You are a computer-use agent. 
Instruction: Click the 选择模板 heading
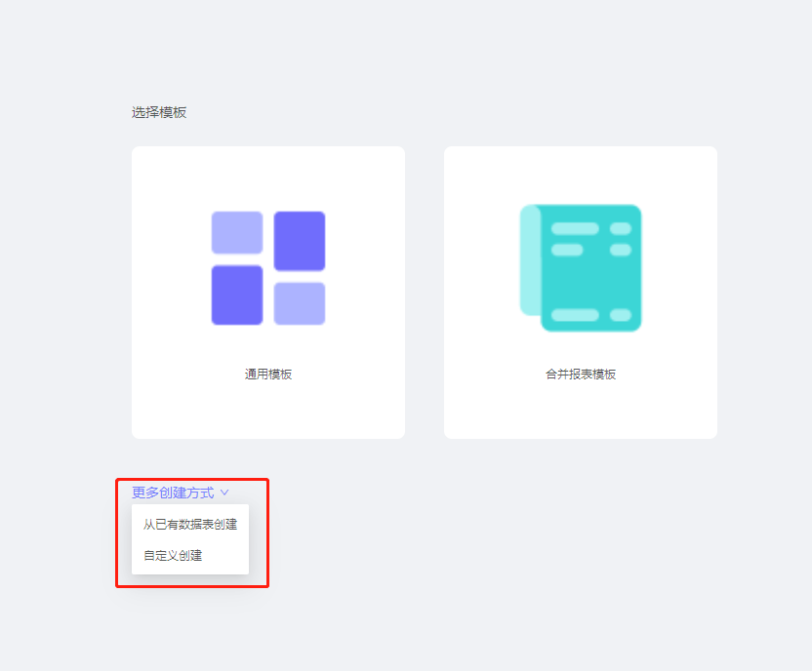[x=159, y=112]
